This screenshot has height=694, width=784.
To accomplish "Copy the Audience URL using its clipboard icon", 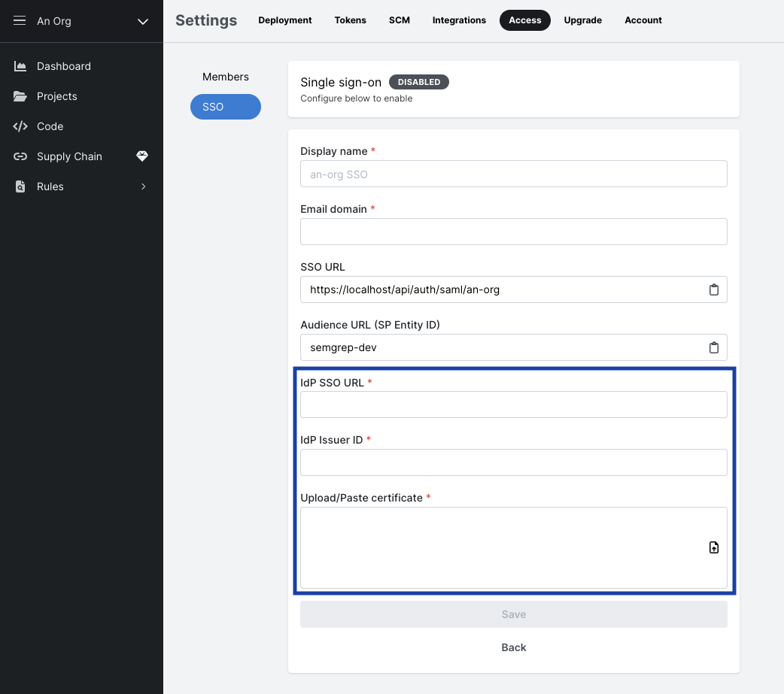I will click(x=713, y=347).
